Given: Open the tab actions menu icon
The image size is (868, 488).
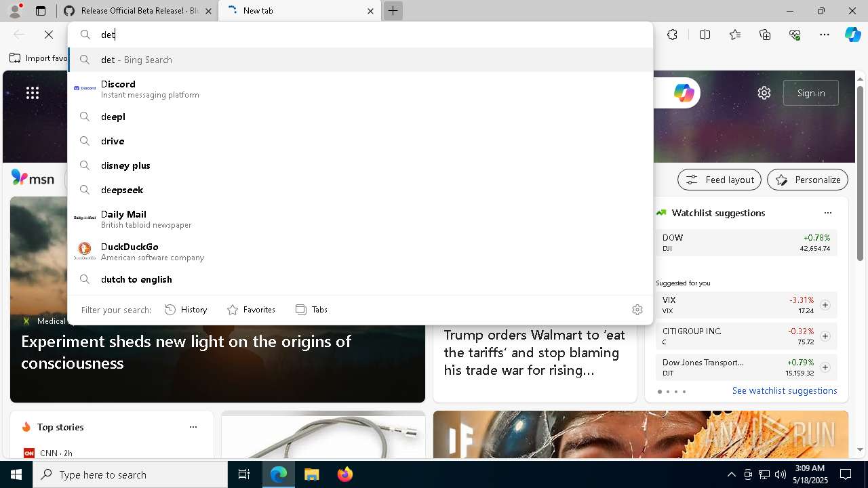Looking at the screenshot, I should click(41, 11).
